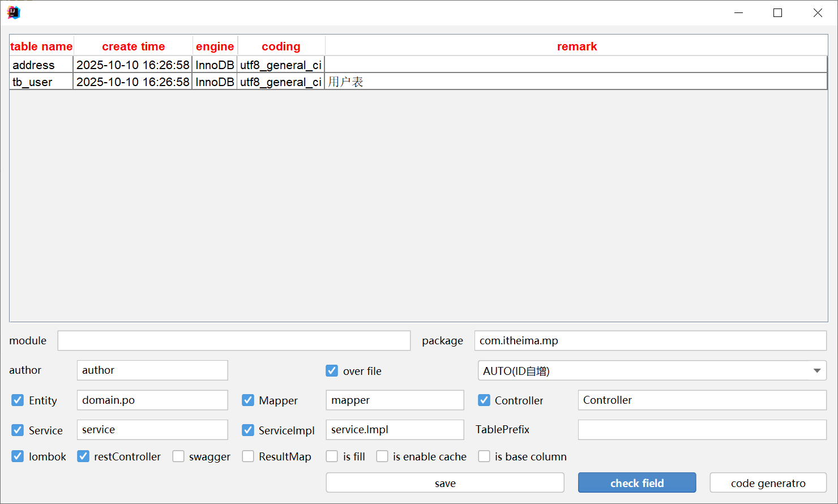Click create time cell of tb_user row
838x504 pixels.
click(133, 82)
